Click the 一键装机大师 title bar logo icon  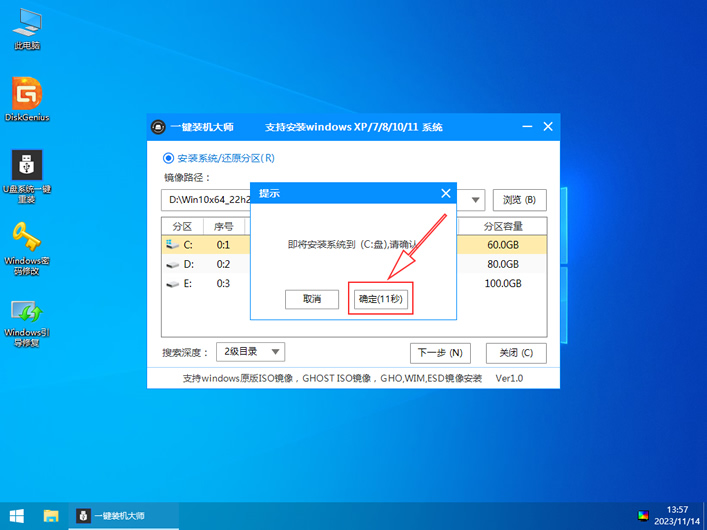tap(158, 127)
